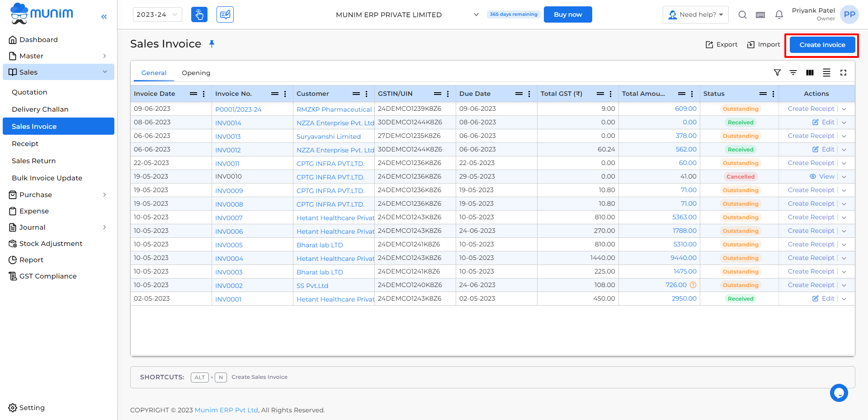
Task: Click View for cancelled INV0010
Action: [822, 176]
